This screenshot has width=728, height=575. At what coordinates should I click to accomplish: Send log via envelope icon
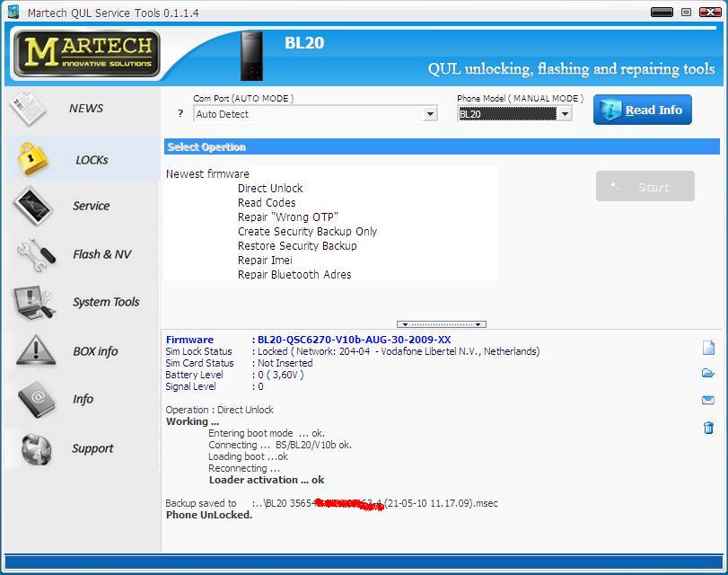(x=708, y=400)
